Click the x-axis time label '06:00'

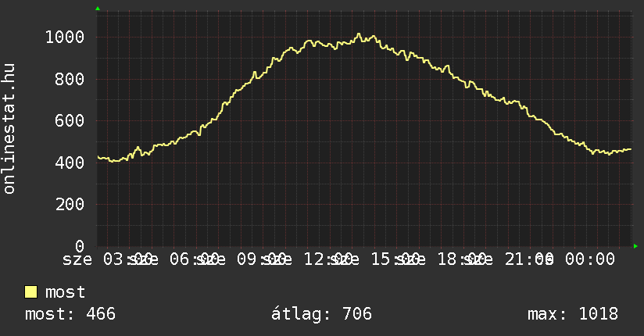coord(195,259)
